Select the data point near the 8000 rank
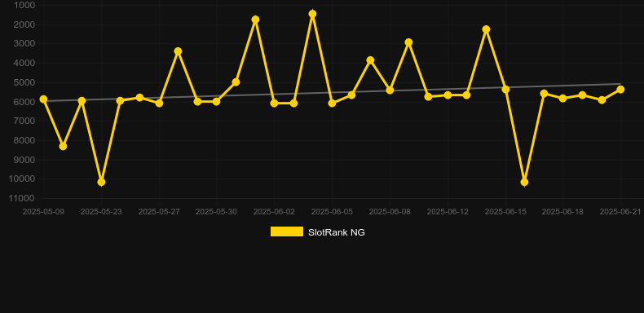This screenshot has width=644, height=313. point(63,146)
